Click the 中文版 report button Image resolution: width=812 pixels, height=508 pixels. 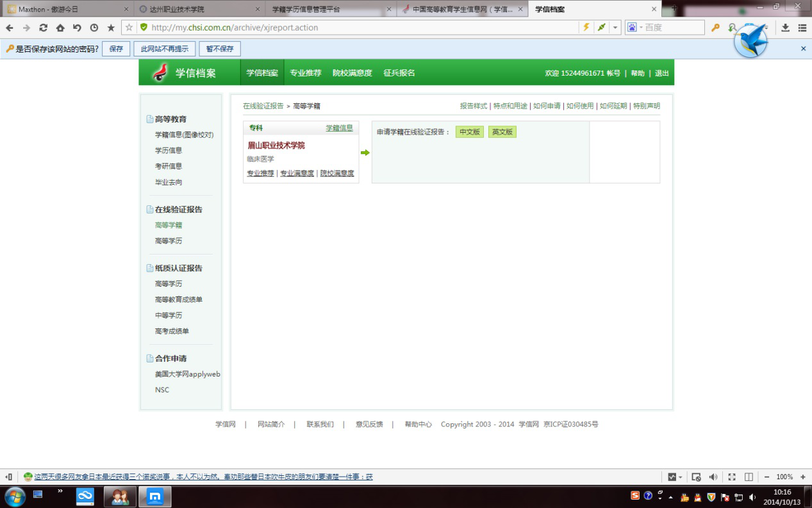[470, 132]
